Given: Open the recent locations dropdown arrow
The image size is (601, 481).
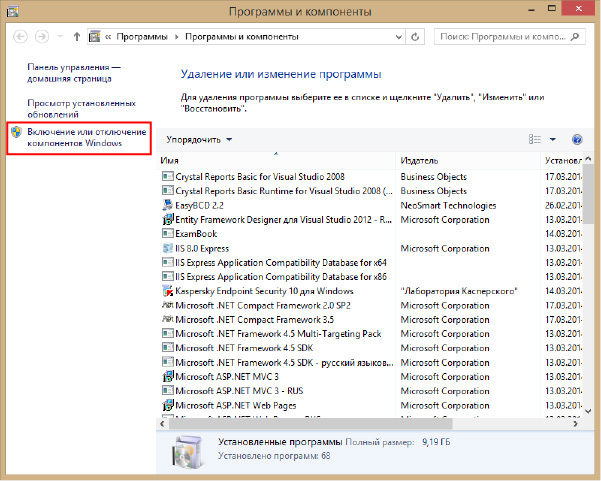Looking at the screenshot, I should coord(60,37).
